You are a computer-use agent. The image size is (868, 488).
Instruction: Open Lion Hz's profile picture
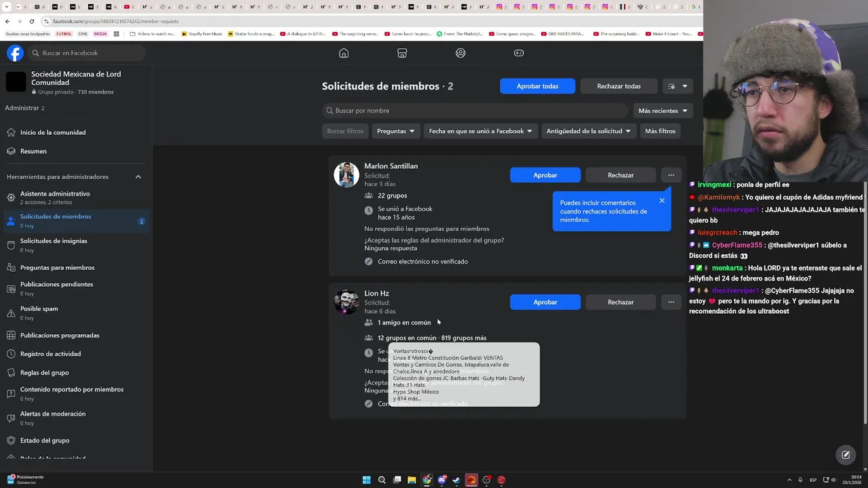click(347, 302)
